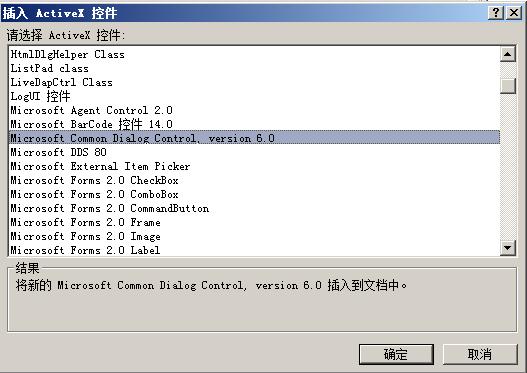Select Microsoft Forms 2.0 CheckBox
Image resolution: width=527 pixels, height=373 pixels.
point(254,180)
